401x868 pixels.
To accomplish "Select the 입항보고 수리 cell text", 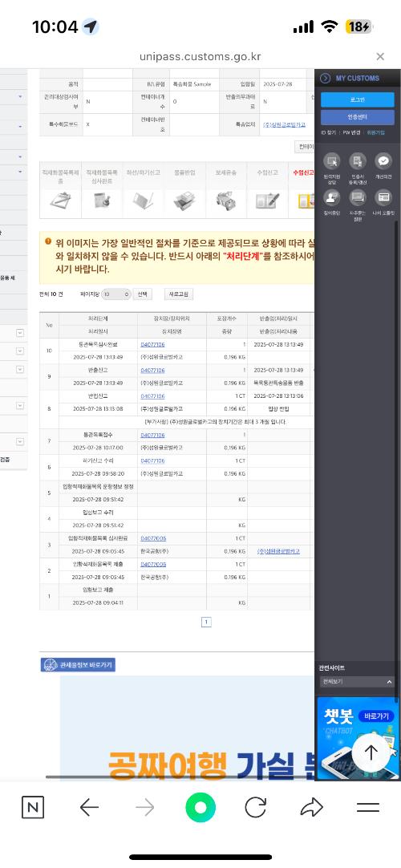I will pos(98,513).
